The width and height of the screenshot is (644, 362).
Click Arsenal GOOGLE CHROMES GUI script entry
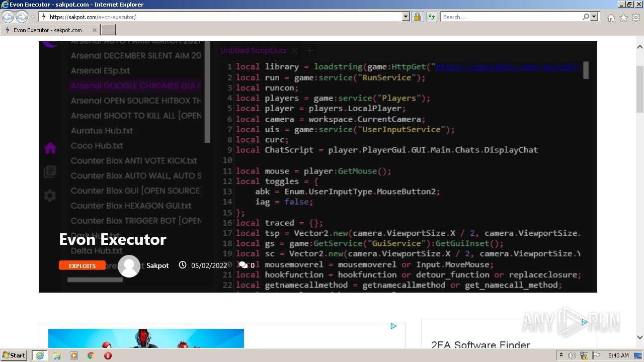coord(136,85)
